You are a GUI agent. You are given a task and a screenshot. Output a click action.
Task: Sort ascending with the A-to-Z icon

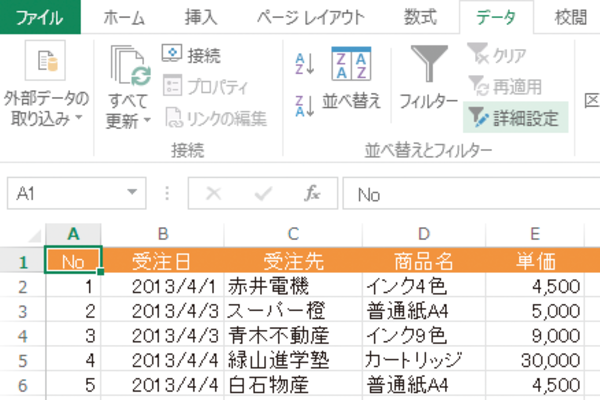click(305, 64)
